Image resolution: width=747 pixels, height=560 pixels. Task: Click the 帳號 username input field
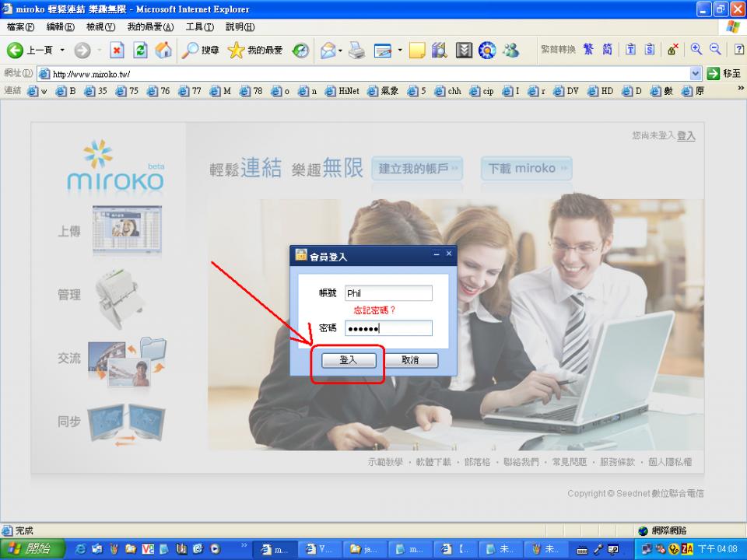(x=388, y=293)
